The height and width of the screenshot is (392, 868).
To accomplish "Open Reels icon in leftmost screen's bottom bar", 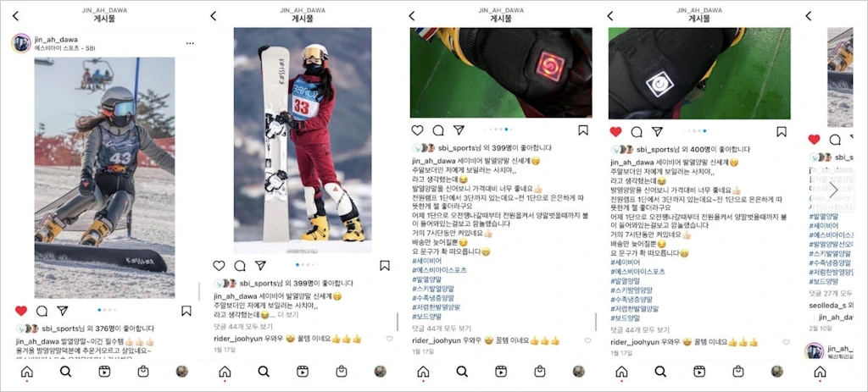I will pos(104,372).
